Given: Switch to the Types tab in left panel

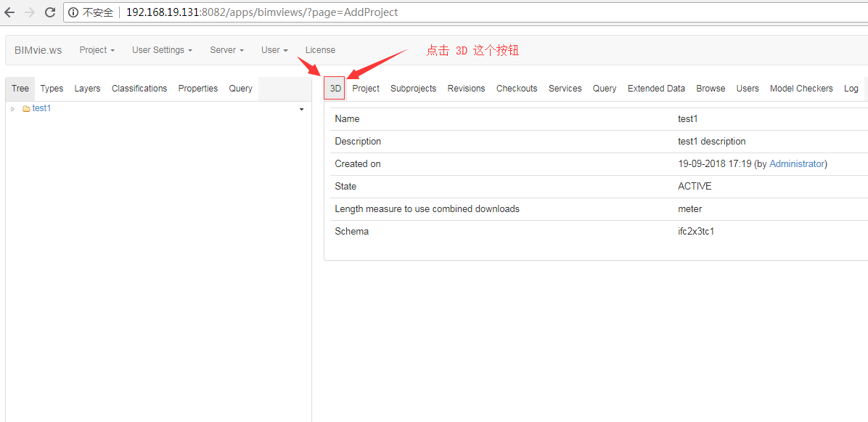Looking at the screenshot, I should pyautogui.click(x=52, y=88).
